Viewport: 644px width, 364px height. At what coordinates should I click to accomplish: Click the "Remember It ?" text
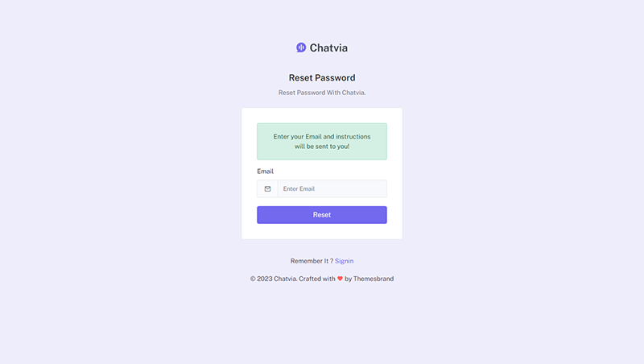point(312,261)
